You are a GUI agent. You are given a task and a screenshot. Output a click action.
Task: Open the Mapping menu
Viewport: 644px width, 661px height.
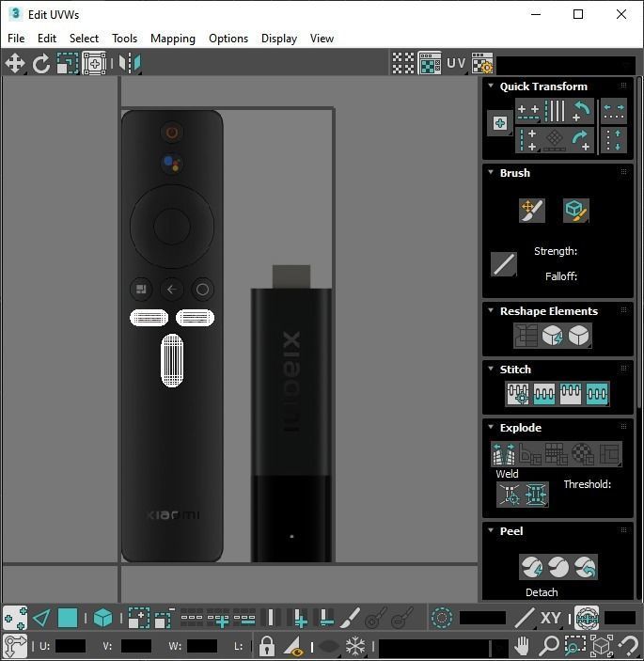(x=173, y=39)
